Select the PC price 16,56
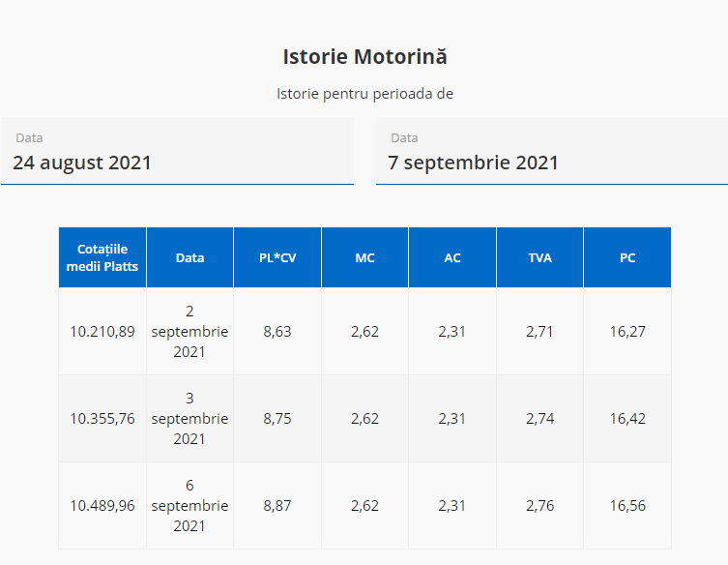This screenshot has height=565, width=728. coord(627,505)
